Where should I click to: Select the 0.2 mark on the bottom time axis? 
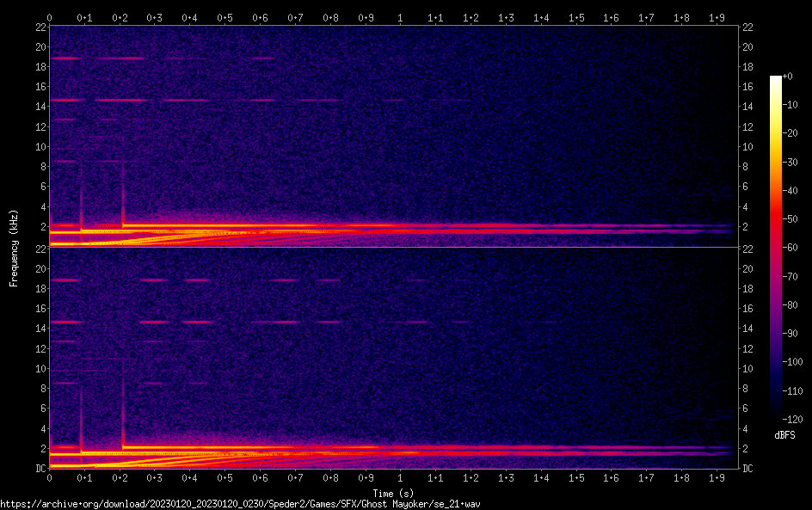(x=120, y=477)
